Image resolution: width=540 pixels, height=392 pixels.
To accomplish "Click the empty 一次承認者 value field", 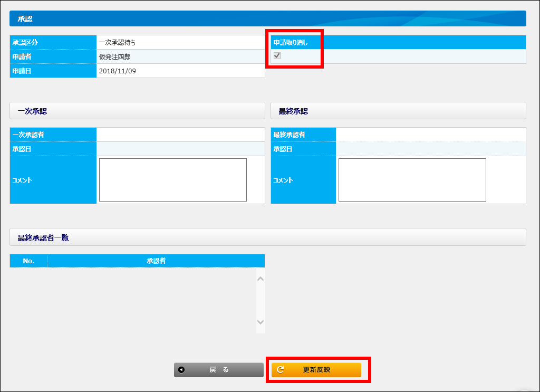I will 180,135.
